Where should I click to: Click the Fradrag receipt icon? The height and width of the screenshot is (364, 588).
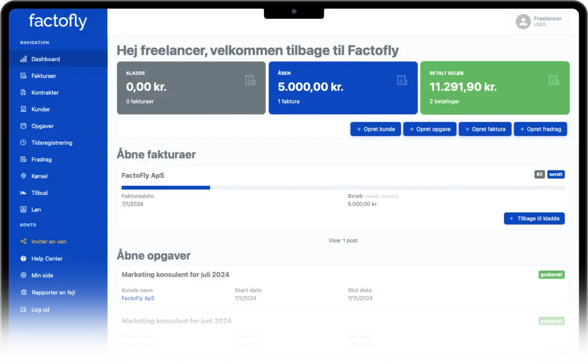click(x=23, y=159)
